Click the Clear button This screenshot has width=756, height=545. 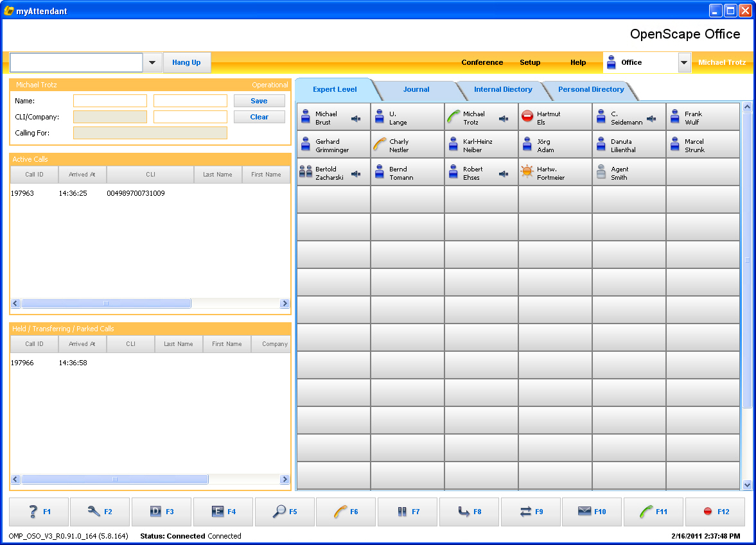click(259, 117)
